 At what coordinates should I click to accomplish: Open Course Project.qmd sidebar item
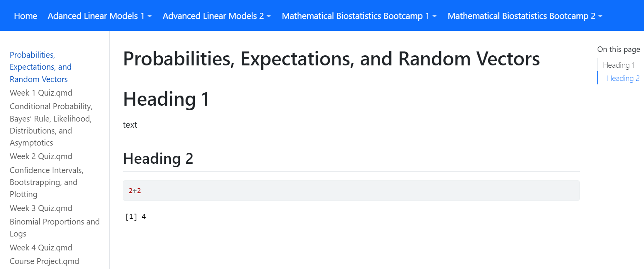44,261
